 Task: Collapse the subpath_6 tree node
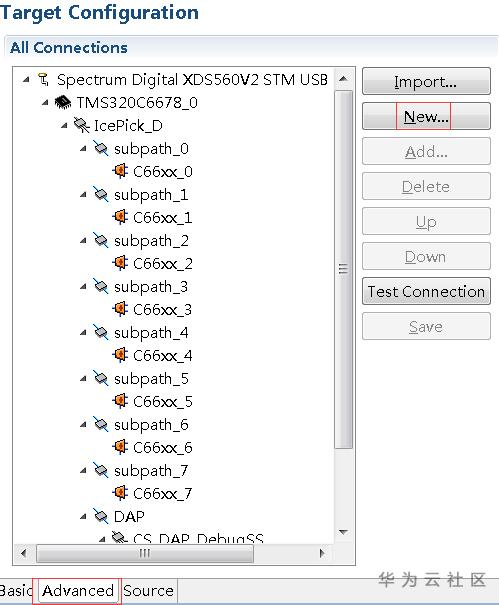pyautogui.click(x=83, y=424)
